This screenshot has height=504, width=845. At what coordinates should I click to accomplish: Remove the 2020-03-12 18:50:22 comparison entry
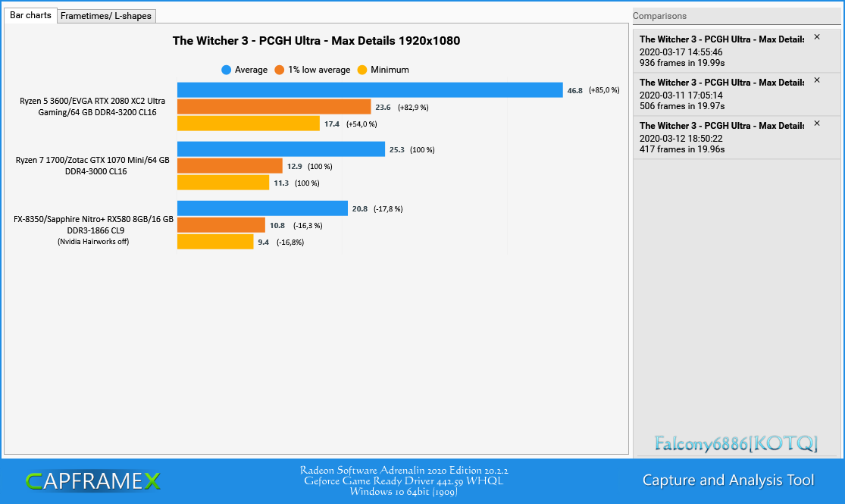[x=817, y=124]
